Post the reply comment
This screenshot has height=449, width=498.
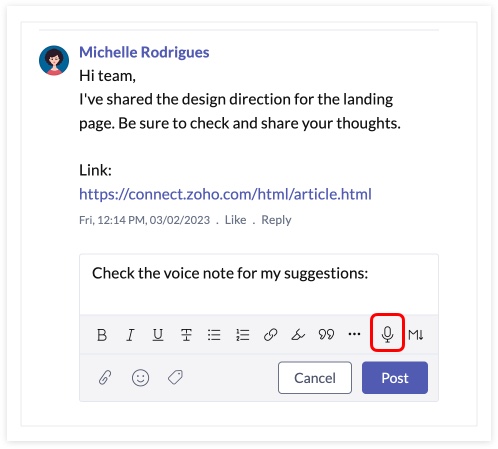(x=395, y=378)
